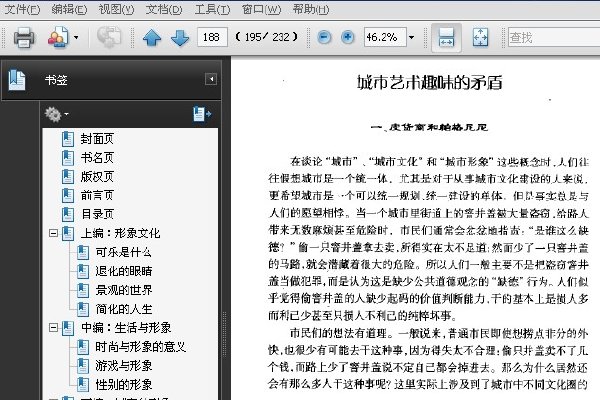Collapse the 上编：形象文化 tree node

[54, 233]
